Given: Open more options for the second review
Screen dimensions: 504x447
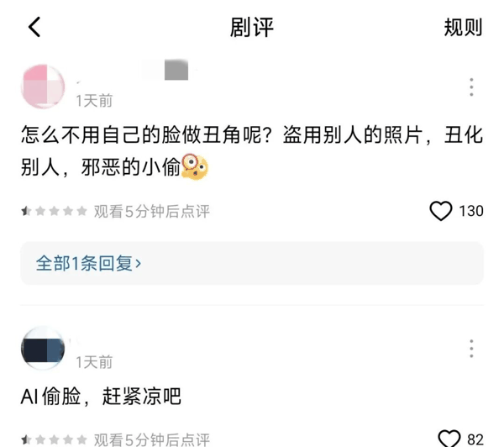Looking at the screenshot, I should pyautogui.click(x=471, y=349).
